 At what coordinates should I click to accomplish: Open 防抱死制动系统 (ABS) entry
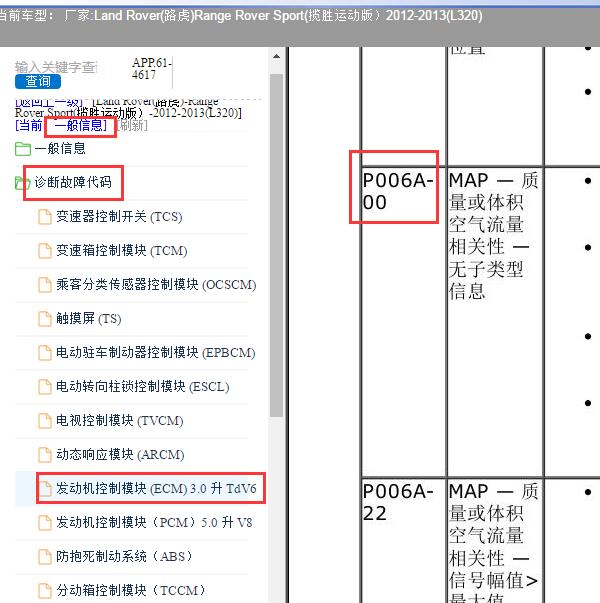pos(124,556)
